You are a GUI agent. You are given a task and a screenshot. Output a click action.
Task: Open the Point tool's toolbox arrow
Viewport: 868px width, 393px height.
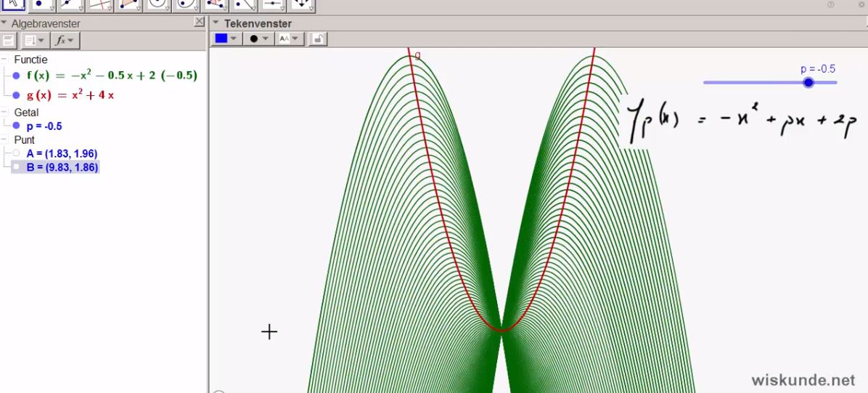(x=52, y=9)
